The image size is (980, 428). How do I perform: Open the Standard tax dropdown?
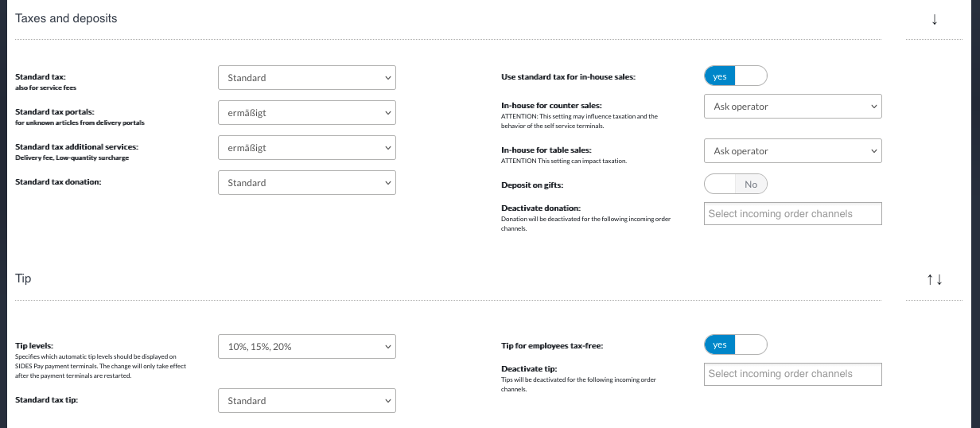coord(306,78)
